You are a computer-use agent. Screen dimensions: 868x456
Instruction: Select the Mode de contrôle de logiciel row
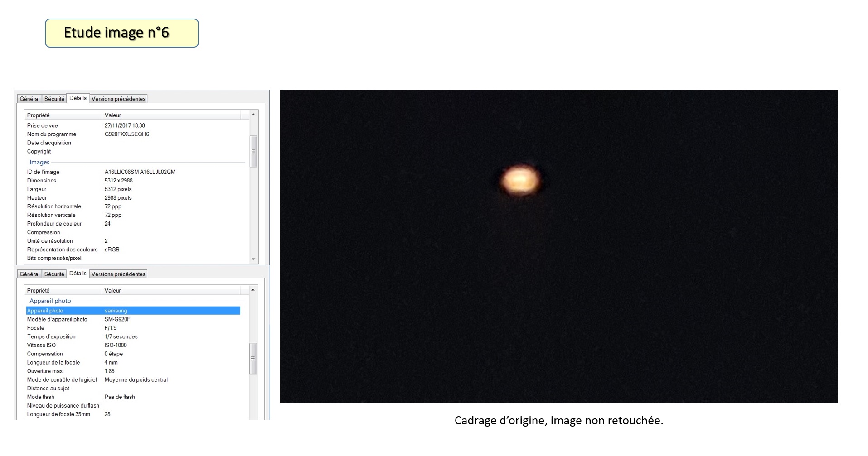pyautogui.click(x=133, y=379)
